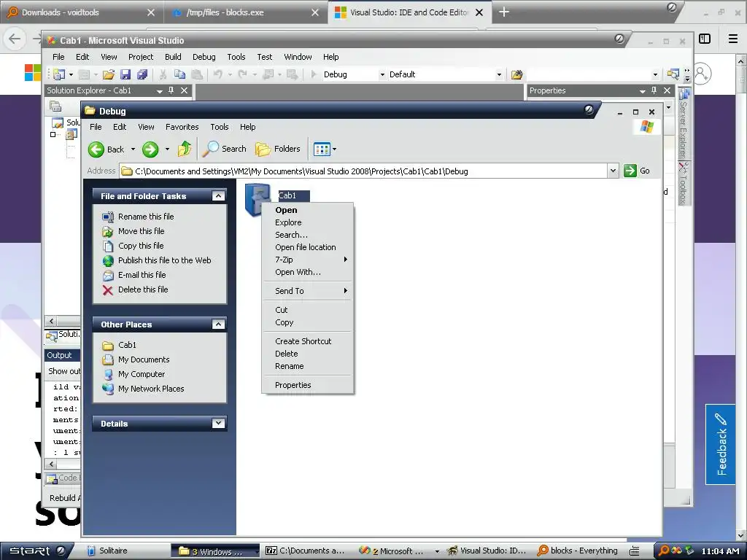Screen dimensions: 747x560
Task: Click the Views icon in Explorer toolbar
Action: click(322, 149)
